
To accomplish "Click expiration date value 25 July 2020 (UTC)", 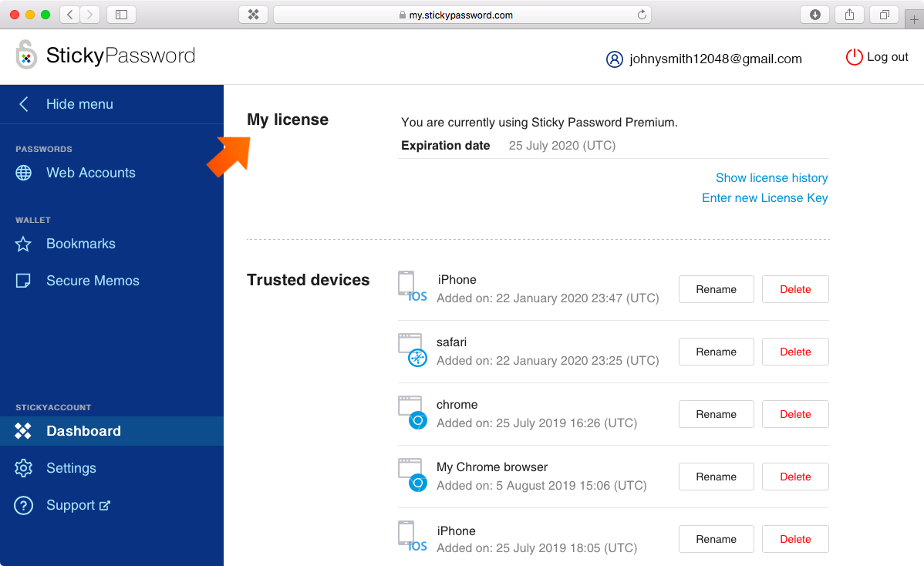I will [x=562, y=146].
